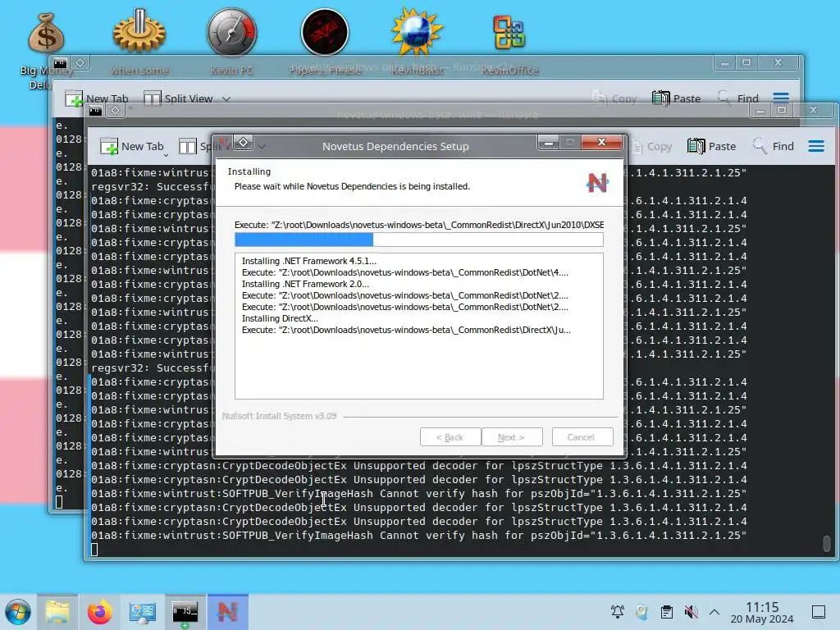The image size is (840, 630).
Task: Click the Back button in installer
Action: pyautogui.click(x=450, y=437)
